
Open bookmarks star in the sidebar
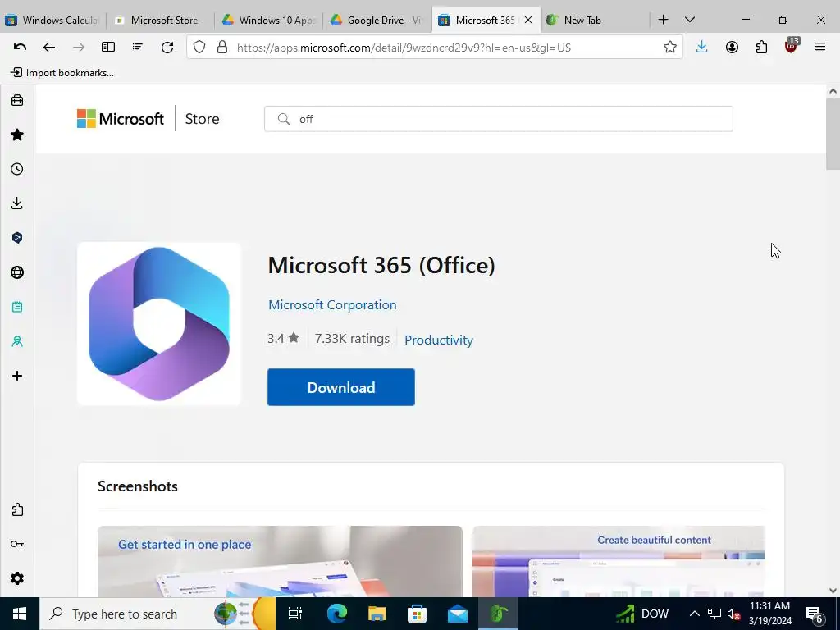[x=17, y=135]
